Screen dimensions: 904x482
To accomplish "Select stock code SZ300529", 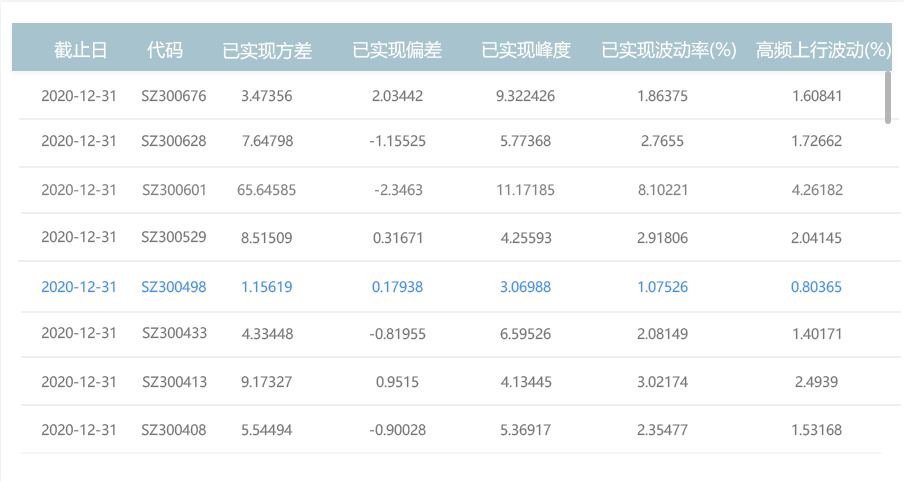I will pyautogui.click(x=174, y=237).
